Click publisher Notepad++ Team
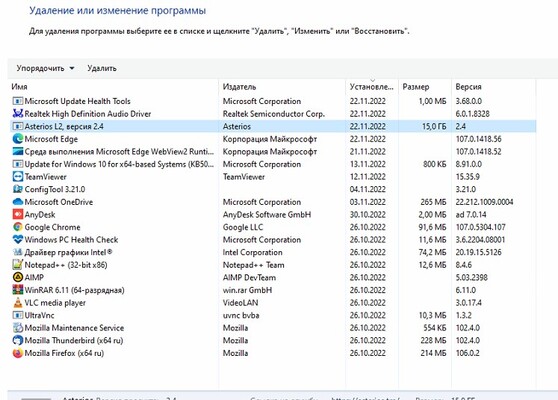The image size is (558, 400). (x=253, y=265)
